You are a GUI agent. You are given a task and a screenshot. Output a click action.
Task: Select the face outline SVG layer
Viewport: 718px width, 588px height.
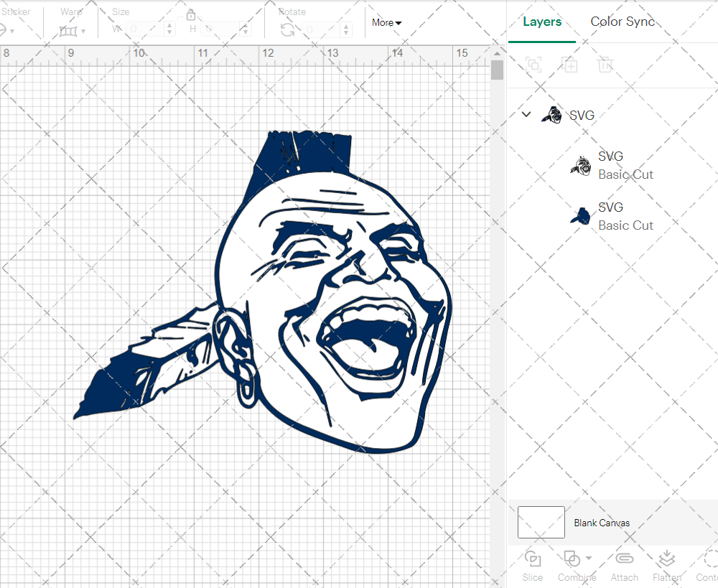625,165
